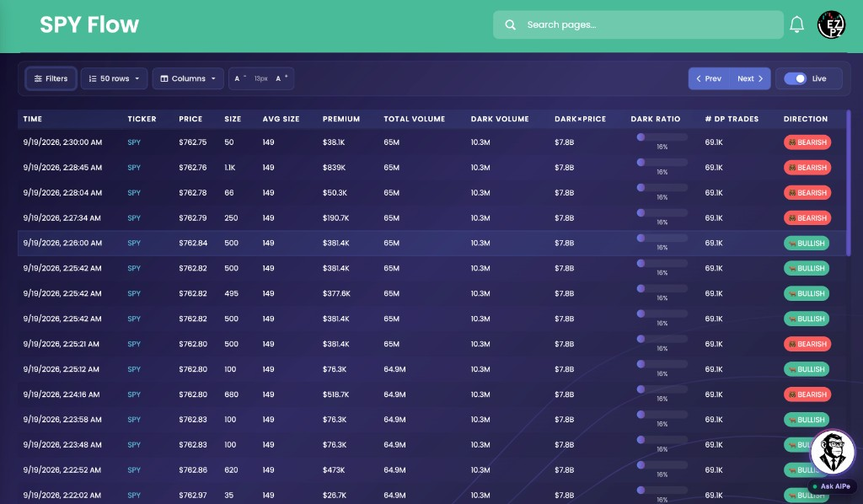863x504 pixels.
Task: Sort by the TICKER column header
Action: coord(142,119)
